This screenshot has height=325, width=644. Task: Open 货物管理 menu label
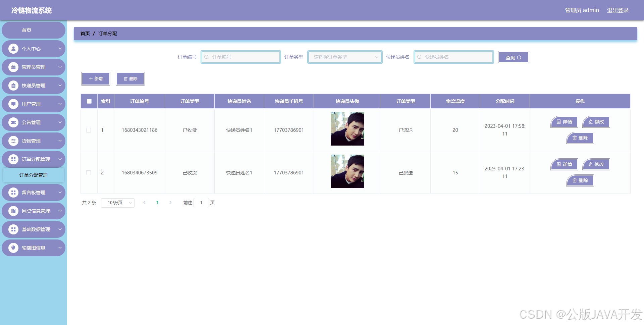click(31, 141)
